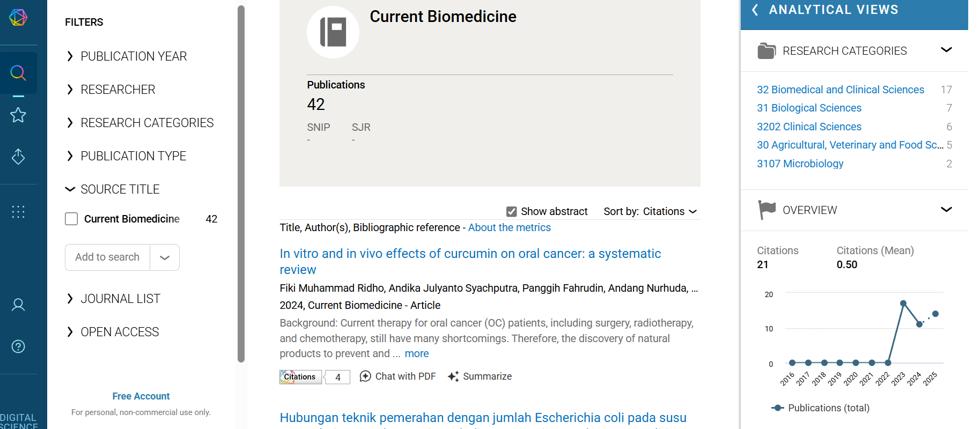Click the help question mark icon

click(18, 346)
